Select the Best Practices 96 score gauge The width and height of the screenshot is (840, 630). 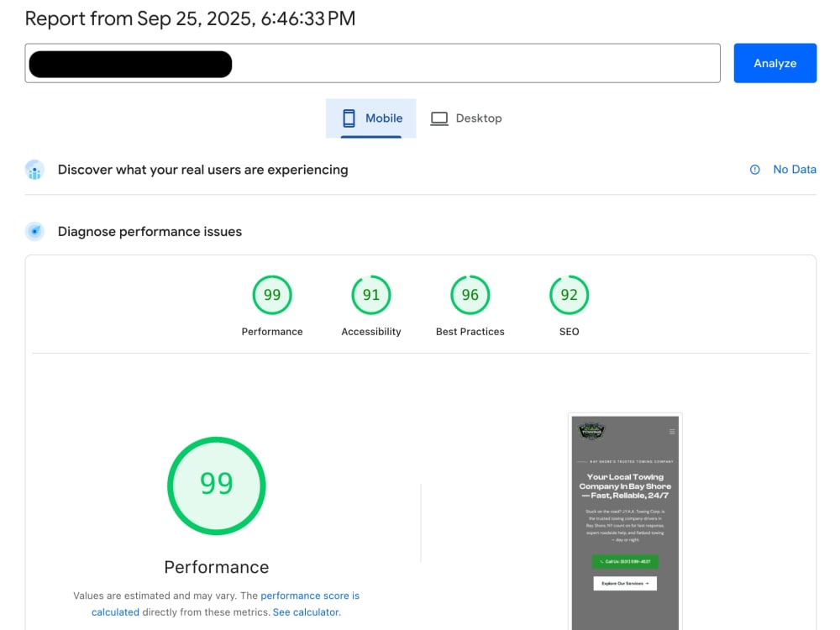[470, 295]
